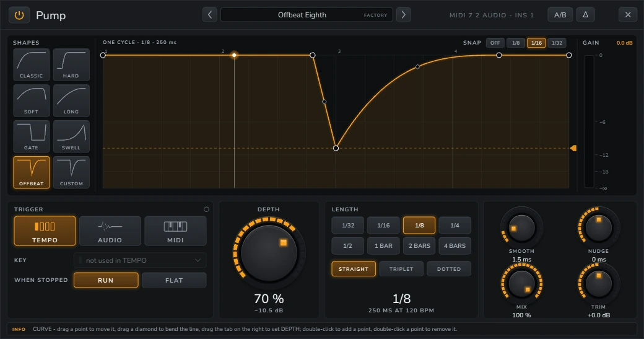Viewport: 644px width, 339px height.
Task: Click the A/B compare button
Action: (x=560, y=15)
